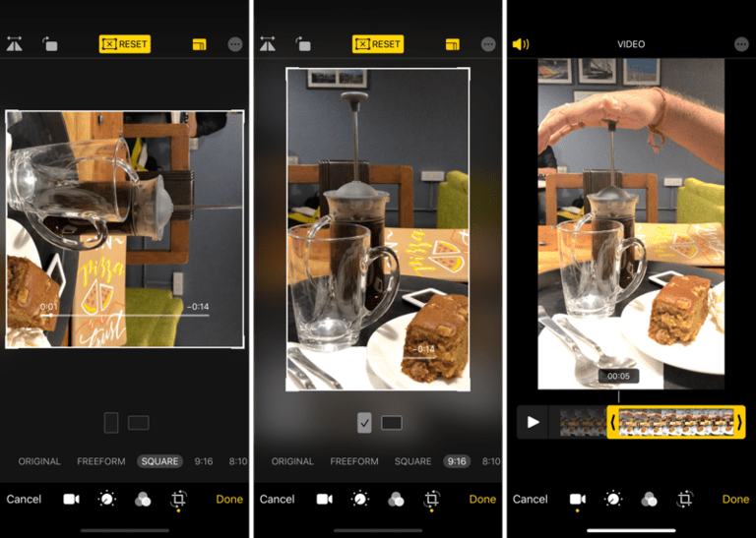Choose ORIGINAL ratio in left screen
The height and width of the screenshot is (538, 756).
point(39,461)
